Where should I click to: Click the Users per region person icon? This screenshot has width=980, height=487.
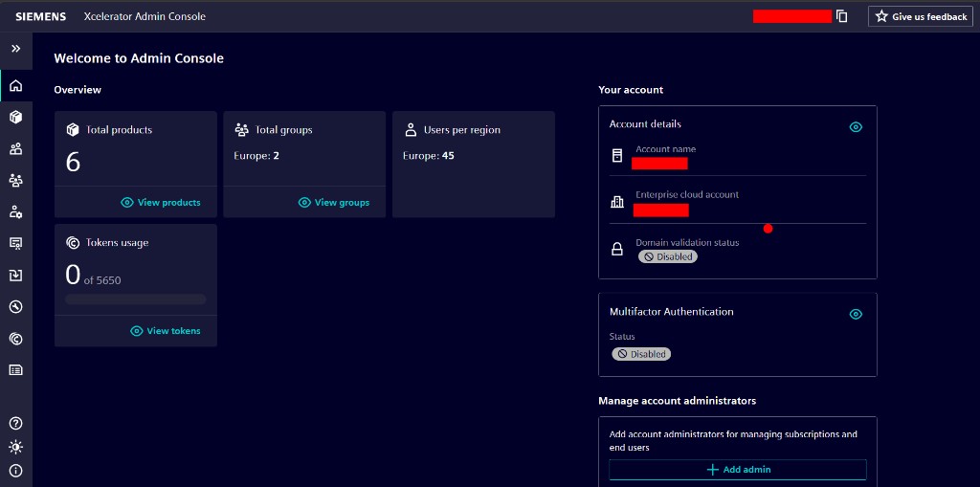(411, 130)
